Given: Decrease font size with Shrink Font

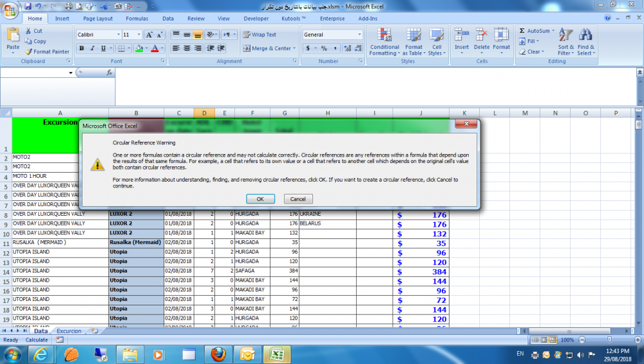Looking at the screenshot, I should [160, 35].
